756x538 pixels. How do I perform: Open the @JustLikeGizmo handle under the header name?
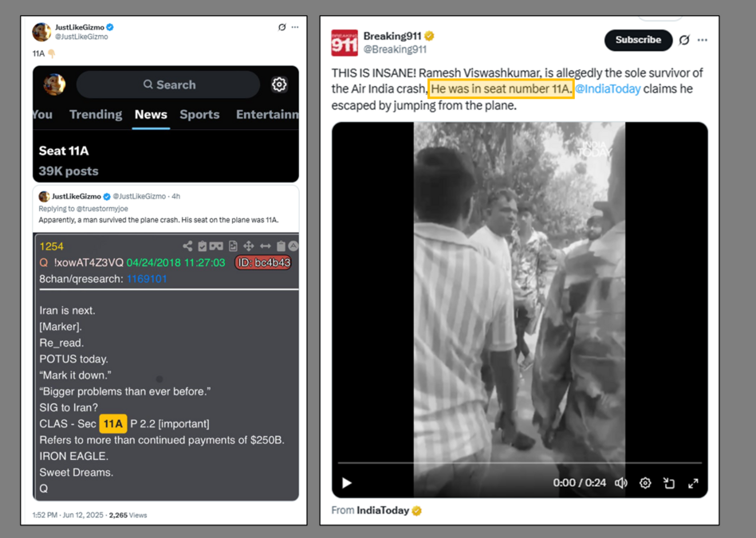pos(81,37)
